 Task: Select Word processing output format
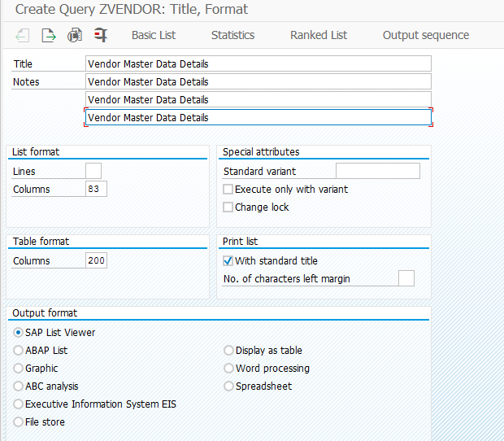[x=228, y=369]
